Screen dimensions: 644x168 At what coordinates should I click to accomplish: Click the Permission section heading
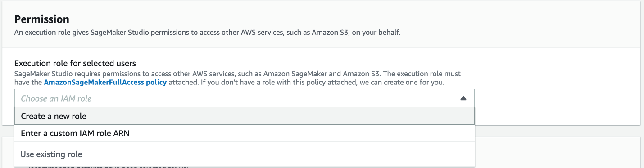(x=42, y=19)
